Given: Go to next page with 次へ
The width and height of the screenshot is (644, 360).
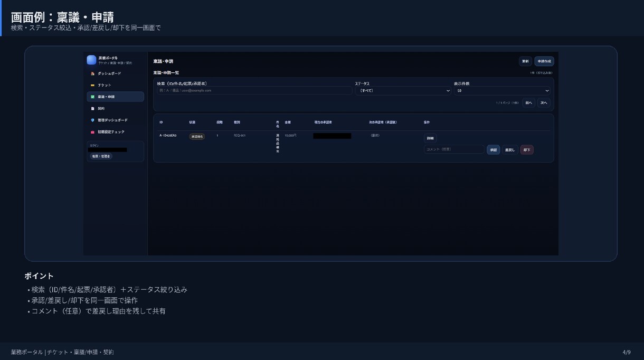Looking at the screenshot, I should pos(544,103).
